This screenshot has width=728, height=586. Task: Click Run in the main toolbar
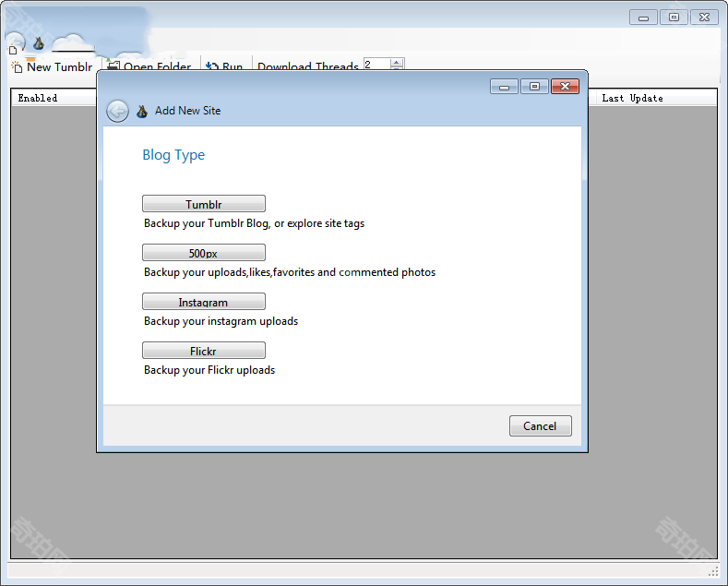click(224, 66)
